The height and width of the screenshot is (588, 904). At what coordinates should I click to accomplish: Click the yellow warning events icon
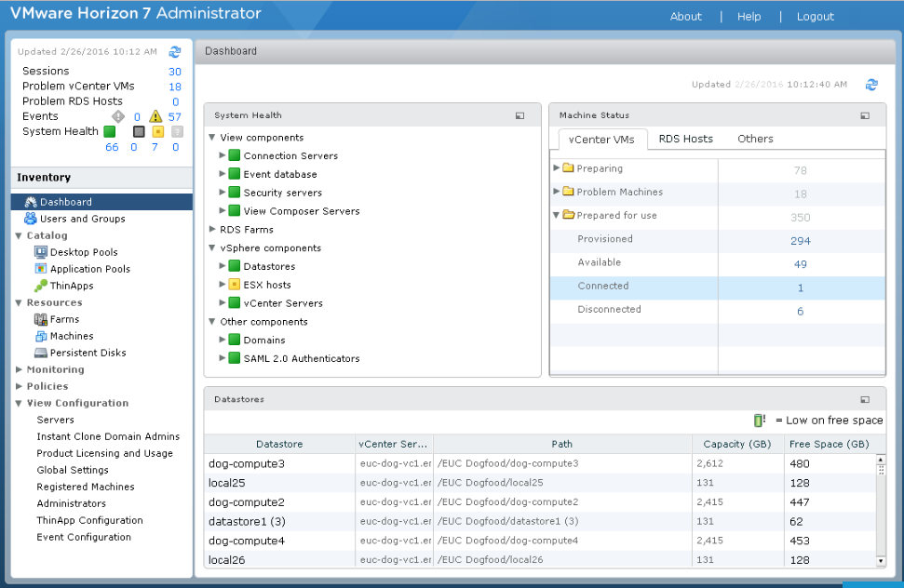click(x=155, y=116)
